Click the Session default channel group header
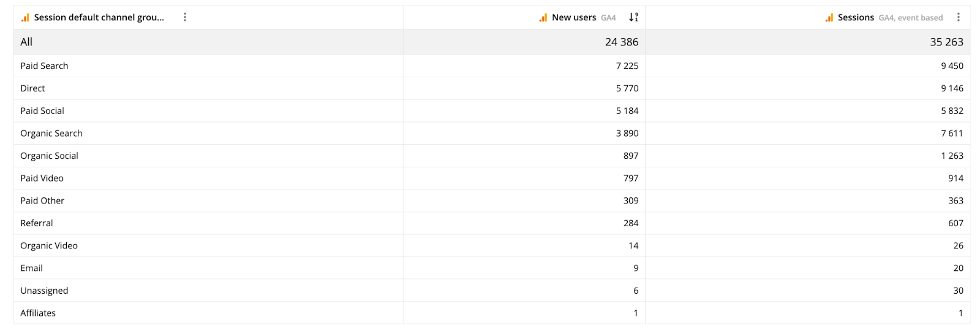980x336 pixels. click(x=99, y=17)
